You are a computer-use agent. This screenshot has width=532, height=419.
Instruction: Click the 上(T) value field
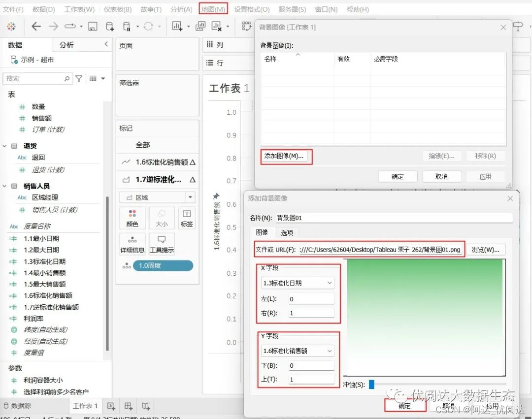[x=311, y=379]
